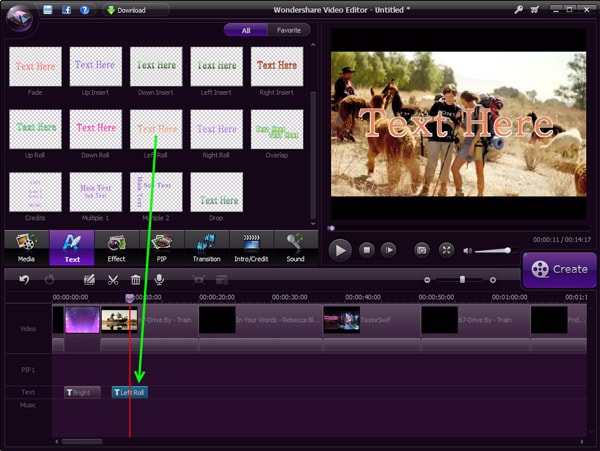The image size is (600, 451).
Task: Click the timeline horizontal scrollbar thumb
Action: (x=82, y=442)
